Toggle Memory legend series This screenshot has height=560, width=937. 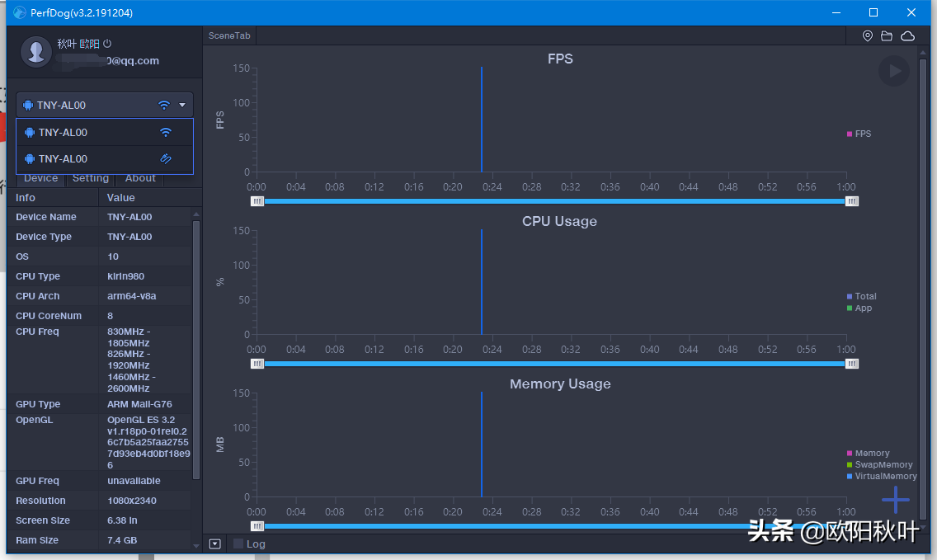pyautogui.click(x=868, y=453)
